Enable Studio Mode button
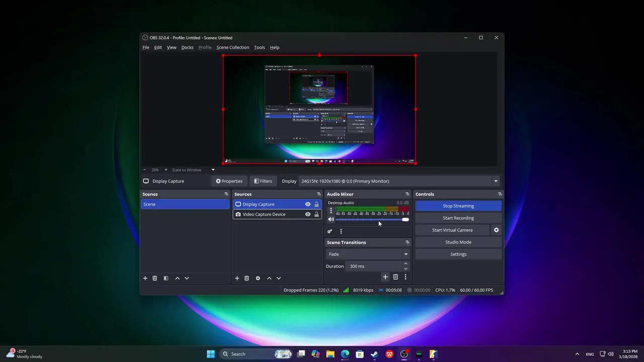Image resolution: width=644 pixels, height=362 pixels. [x=458, y=242]
